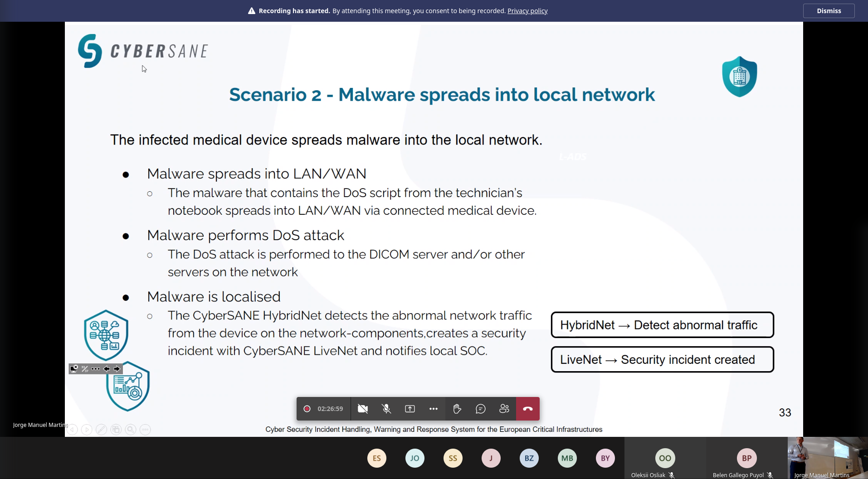Show the meeting conversation chat

481,409
